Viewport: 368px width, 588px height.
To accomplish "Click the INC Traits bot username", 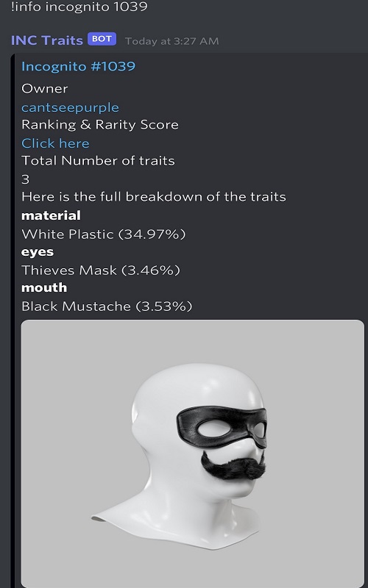I will 47,40.
